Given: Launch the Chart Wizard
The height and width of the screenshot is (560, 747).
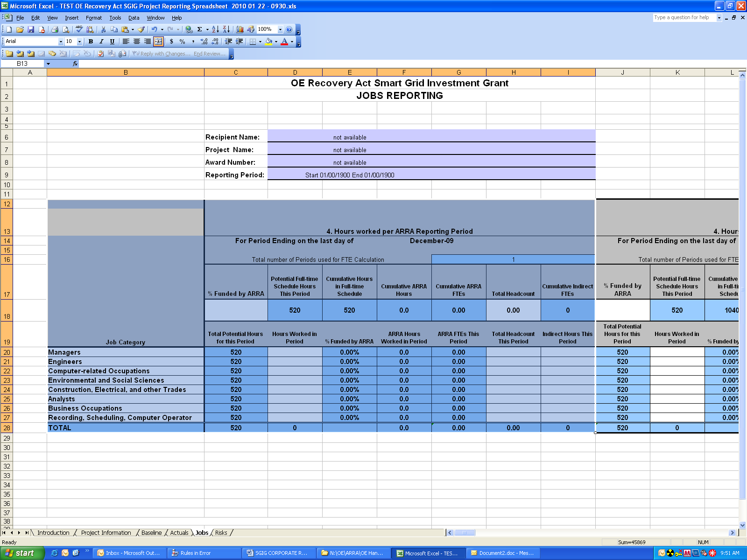Looking at the screenshot, I should (240, 29).
